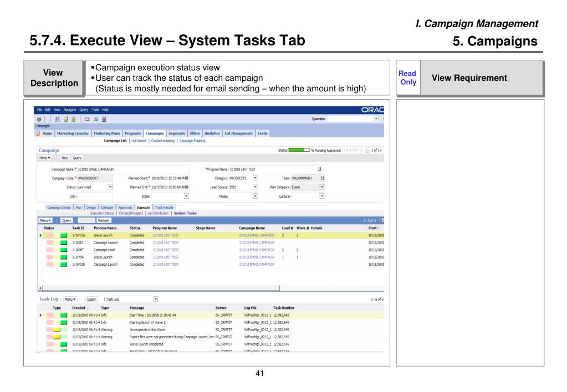The width and height of the screenshot is (567, 392).
Task: Expand the Category dropdown showing PROSPECTS
Action: (255, 177)
